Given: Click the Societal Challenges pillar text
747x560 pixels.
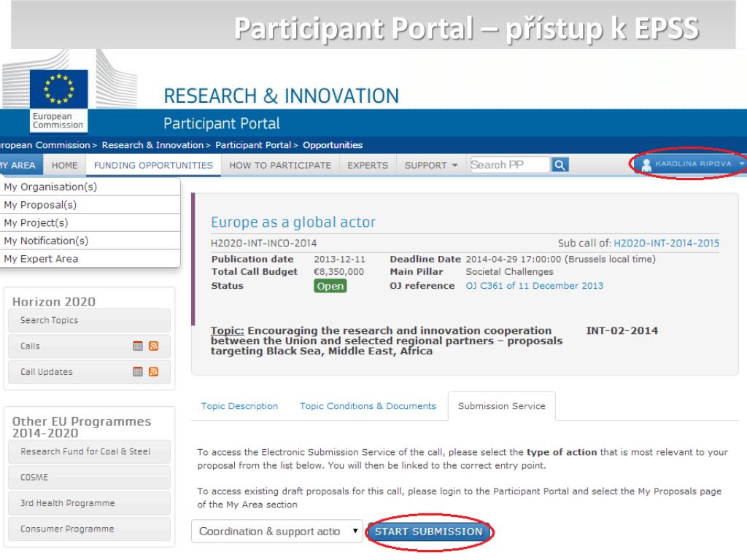Looking at the screenshot, I should [509, 272].
